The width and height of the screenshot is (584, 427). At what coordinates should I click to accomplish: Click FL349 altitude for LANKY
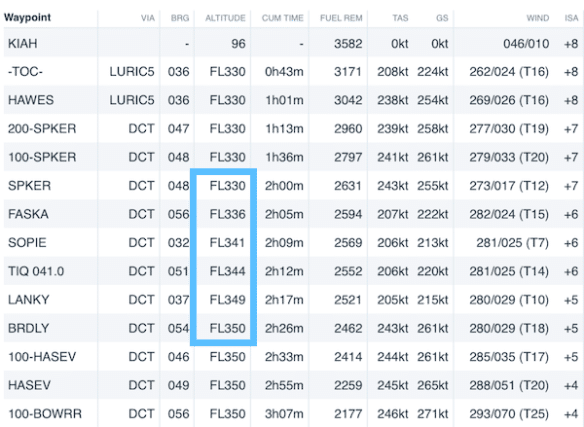pyautogui.click(x=228, y=300)
